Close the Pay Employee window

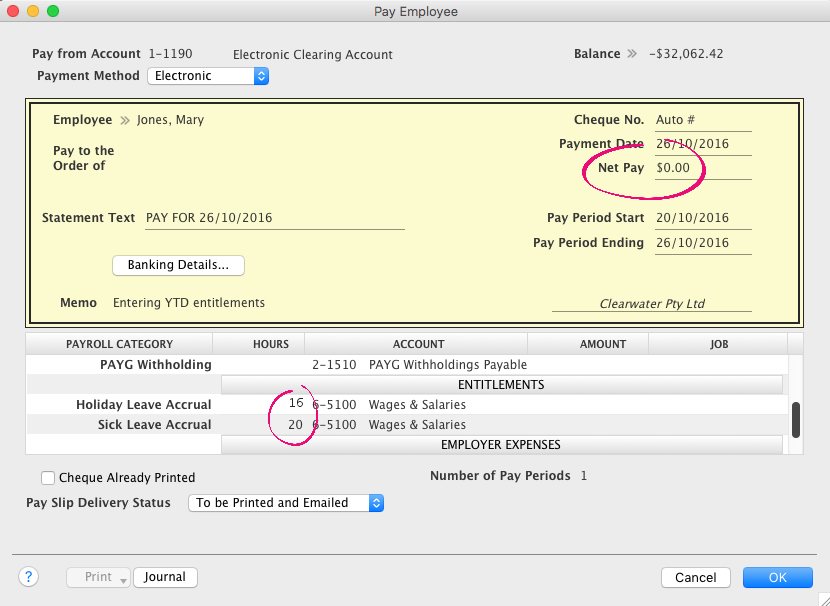pos(13,11)
